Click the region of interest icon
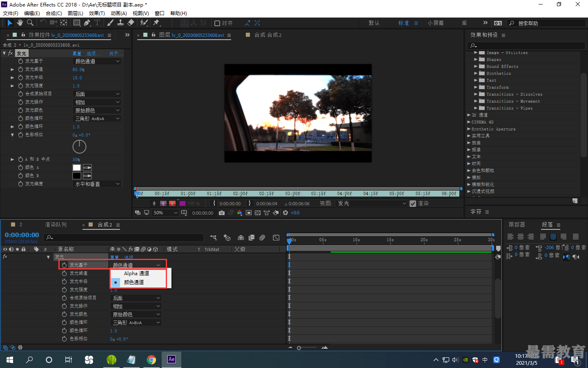The width and height of the screenshot is (588, 368). [x=248, y=213]
